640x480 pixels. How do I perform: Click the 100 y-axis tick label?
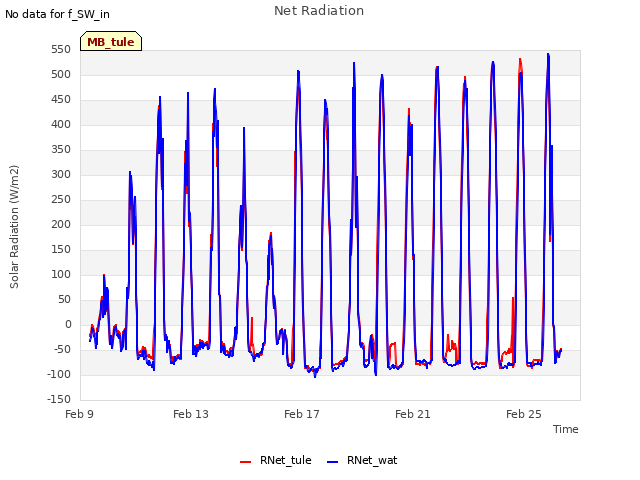pos(61,275)
